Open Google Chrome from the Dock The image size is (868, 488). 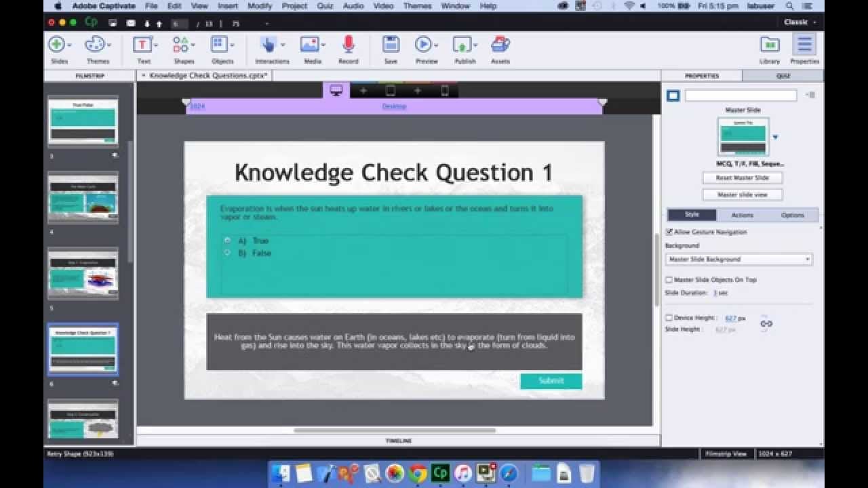pyautogui.click(x=418, y=473)
